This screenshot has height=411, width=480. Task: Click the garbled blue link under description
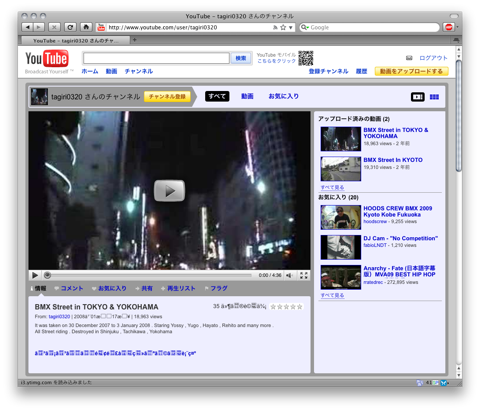pos(115,353)
